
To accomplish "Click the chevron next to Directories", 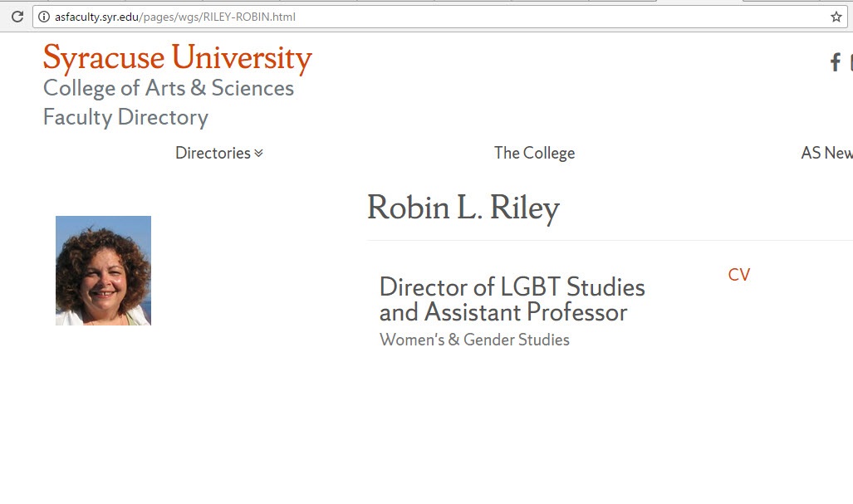I will (x=257, y=153).
